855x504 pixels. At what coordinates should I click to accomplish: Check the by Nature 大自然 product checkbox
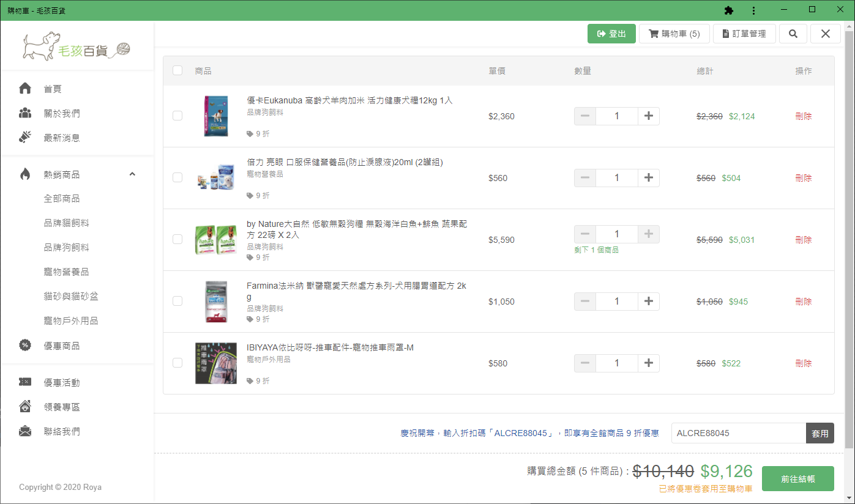(177, 239)
